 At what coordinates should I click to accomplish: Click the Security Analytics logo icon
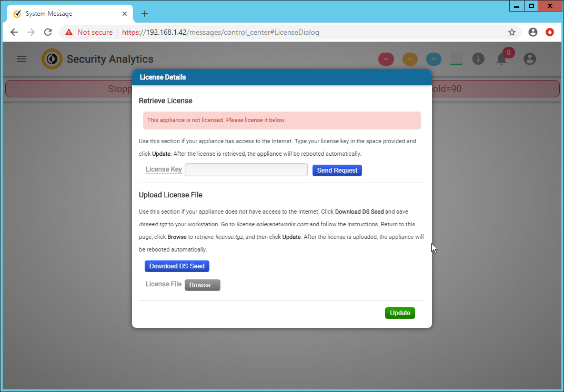click(52, 59)
